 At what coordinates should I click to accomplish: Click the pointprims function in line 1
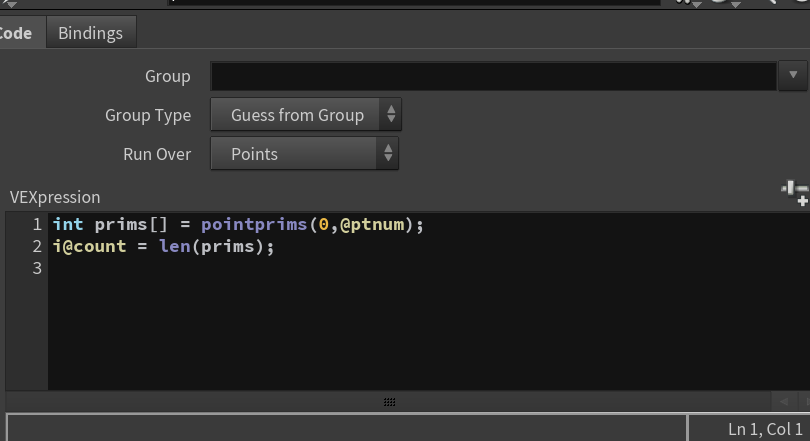(x=254, y=225)
